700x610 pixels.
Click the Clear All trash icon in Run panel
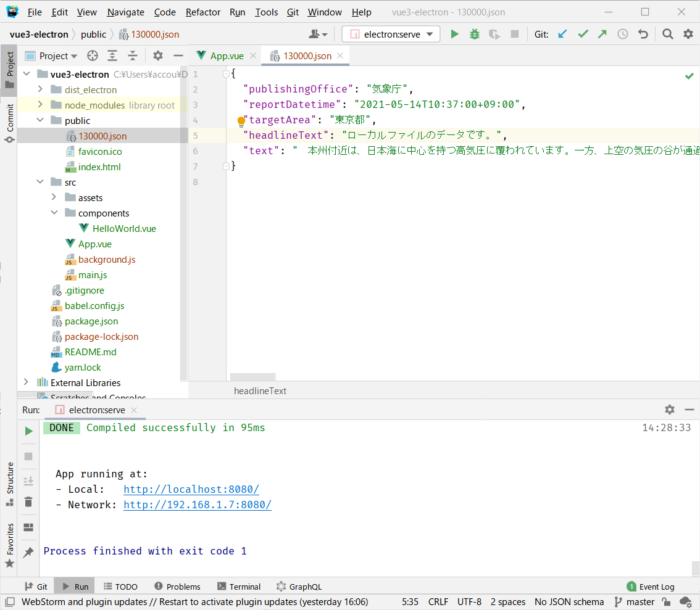point(28,501)
